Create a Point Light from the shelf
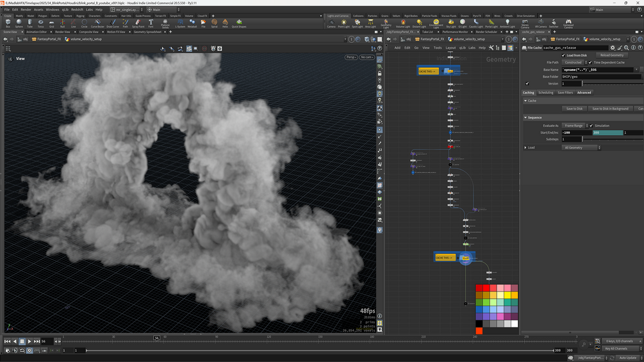644x362 pixels. click(343, 23)
